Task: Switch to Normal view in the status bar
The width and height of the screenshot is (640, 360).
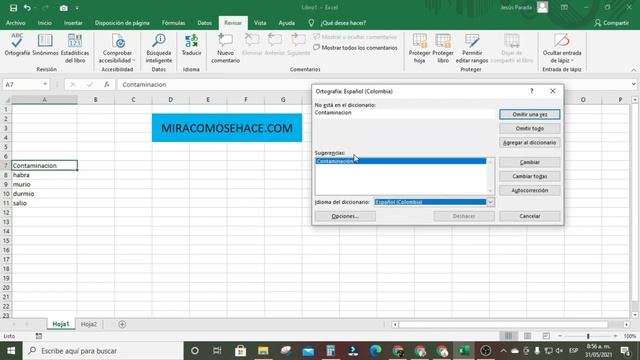Action: [x=508, y=336]
